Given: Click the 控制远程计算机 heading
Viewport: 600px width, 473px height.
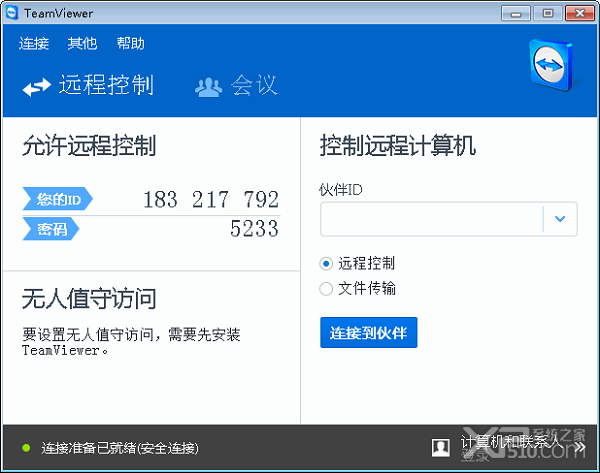Looking at the screenshot, I should point(398,145).
